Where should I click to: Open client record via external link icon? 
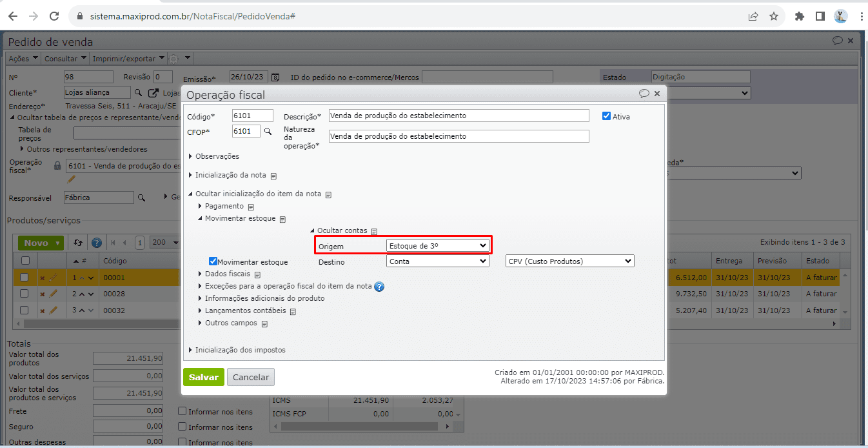click(153, 93)
